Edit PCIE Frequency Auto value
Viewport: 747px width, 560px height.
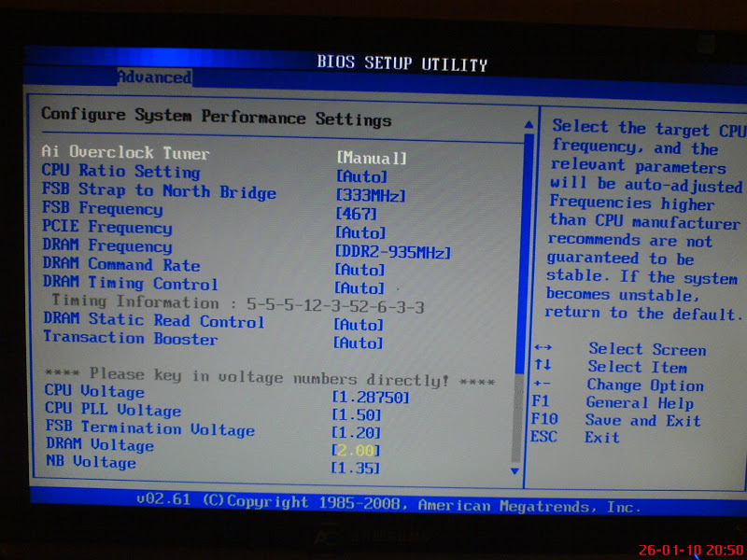[360, 232]
